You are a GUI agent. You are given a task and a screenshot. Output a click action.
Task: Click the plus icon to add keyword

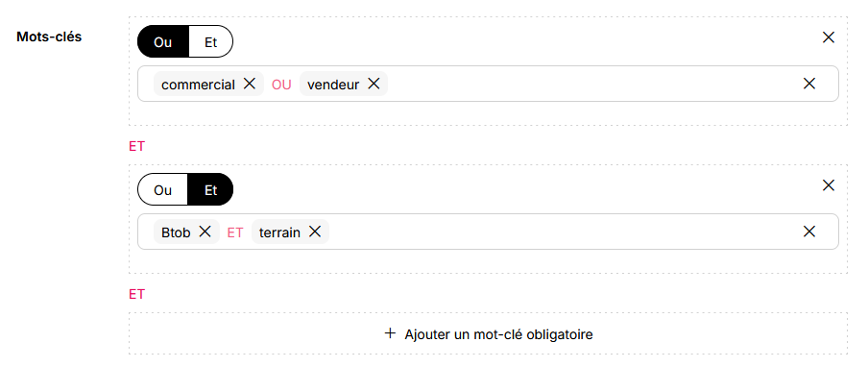point(390,333)
